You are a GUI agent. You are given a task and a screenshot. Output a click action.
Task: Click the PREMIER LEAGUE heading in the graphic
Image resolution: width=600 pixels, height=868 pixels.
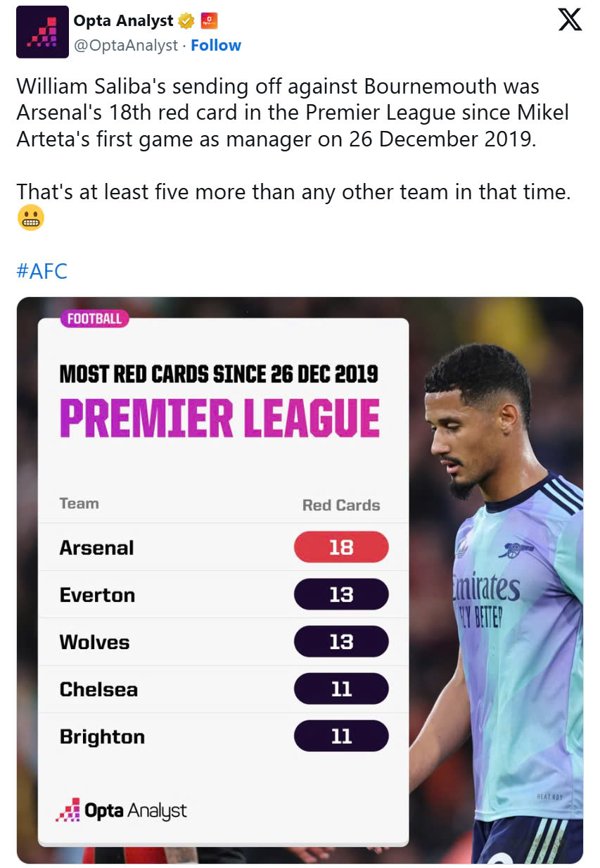(x=219, y=420)
